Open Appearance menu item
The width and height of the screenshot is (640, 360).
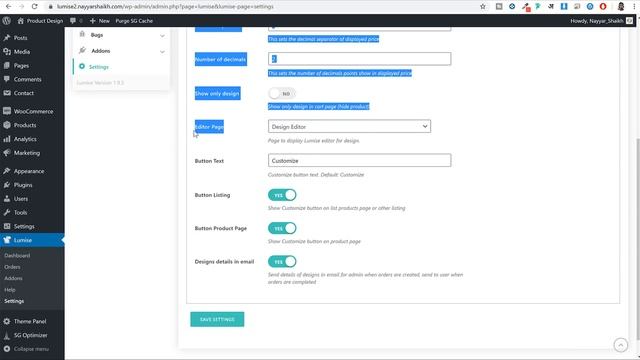pyautogui.click(x=29, y=171)
